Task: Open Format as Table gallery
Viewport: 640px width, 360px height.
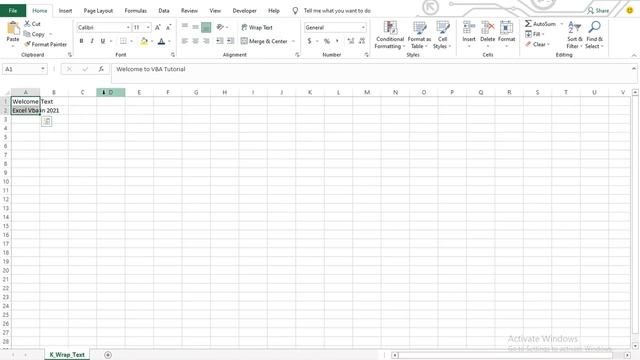Action: pos(419,35)
